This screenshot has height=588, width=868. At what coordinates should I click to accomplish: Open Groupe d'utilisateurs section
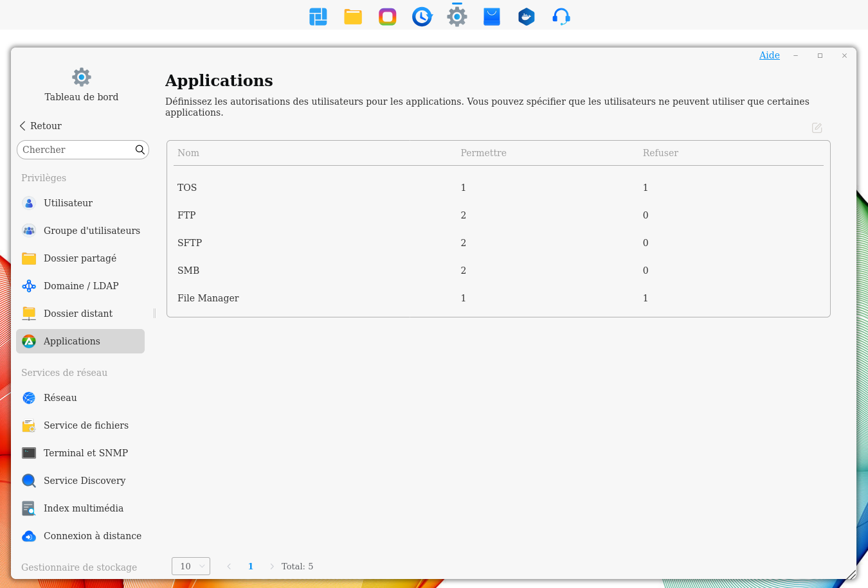point(91,231)
